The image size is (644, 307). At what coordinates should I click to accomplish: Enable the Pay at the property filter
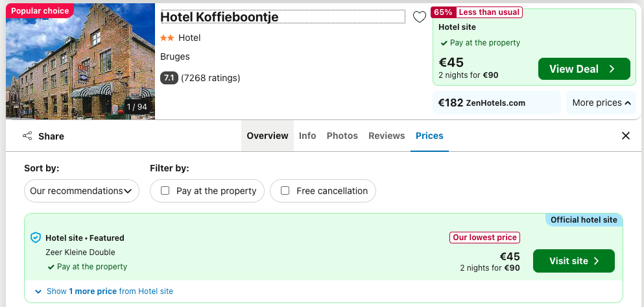[x=165, y=191]
